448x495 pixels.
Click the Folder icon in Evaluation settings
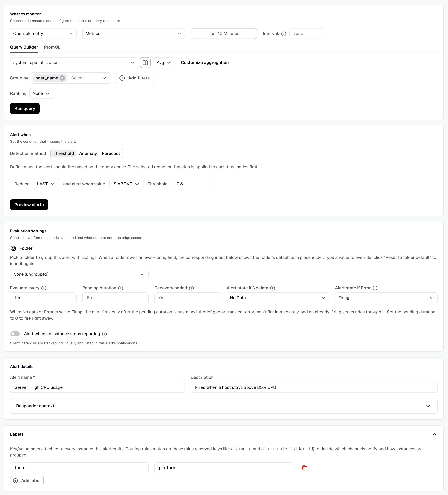[13, 248]
